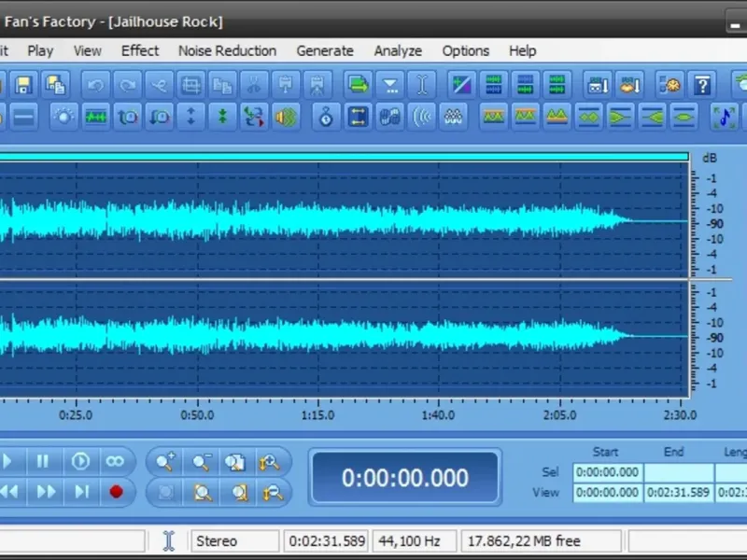The height and width of the screenshot is (560, 747).
Task: Click the green waveform effect icon
Action: click(x=96, y=117)
